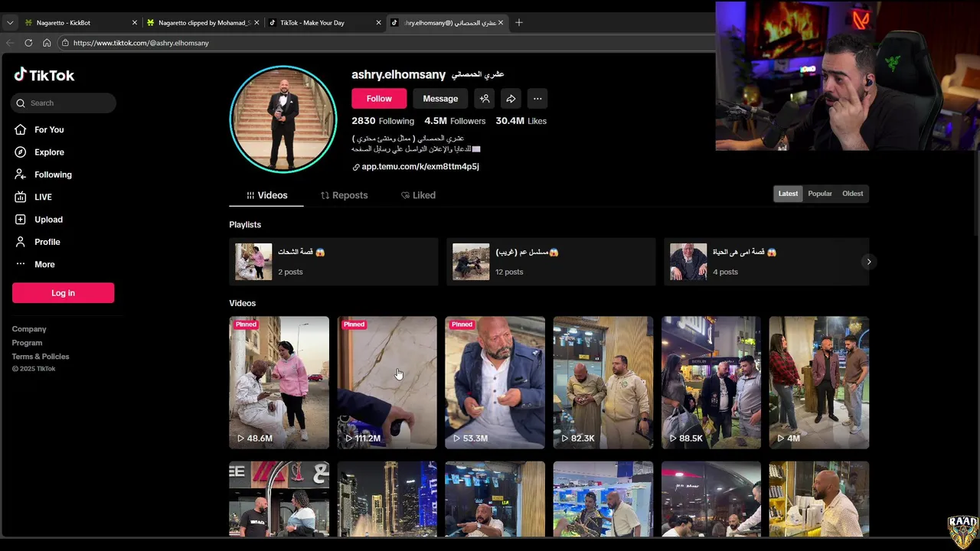The height and width of the screenshot is (551, 980).
Task: Sort videos by Oldest
Action: click(x=852, y=194)
